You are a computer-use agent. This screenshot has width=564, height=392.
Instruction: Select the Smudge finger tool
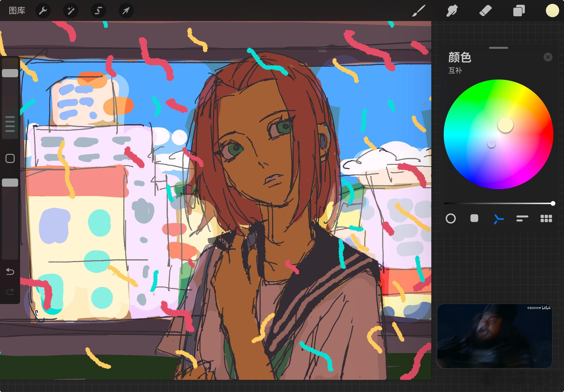pos(452,11)
